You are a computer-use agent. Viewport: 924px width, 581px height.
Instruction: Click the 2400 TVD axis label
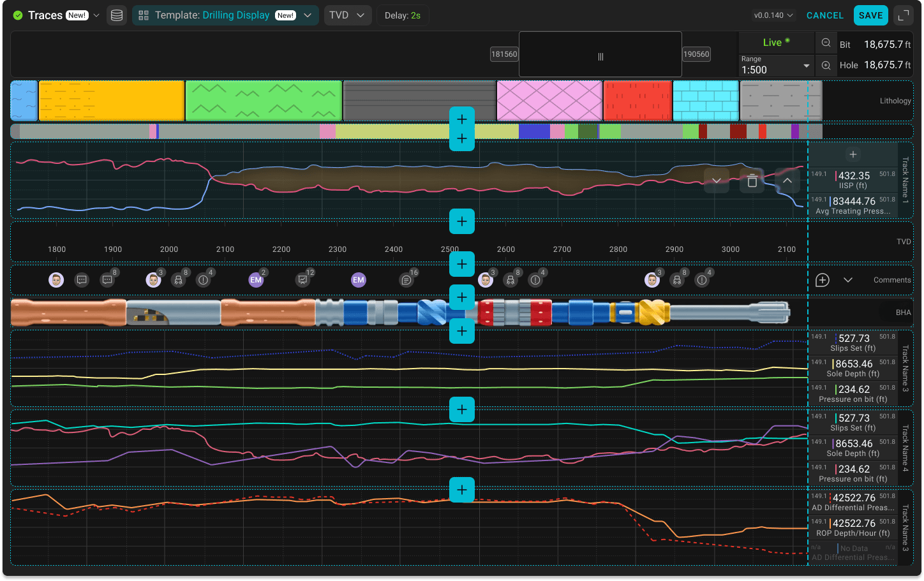pyautogui.click(x=394, y=249)
